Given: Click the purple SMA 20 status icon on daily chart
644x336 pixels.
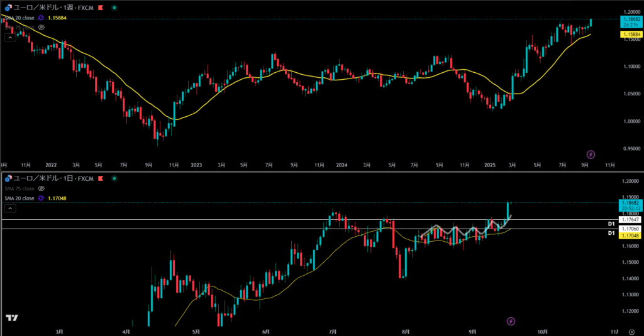Looking at the screenshot, I should (x=42, y=198).
